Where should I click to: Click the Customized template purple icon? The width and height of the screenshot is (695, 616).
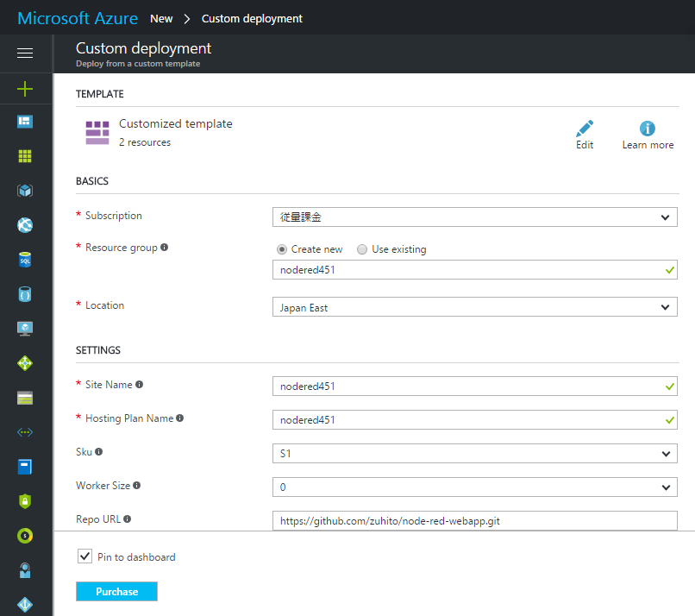click(97, 133)
